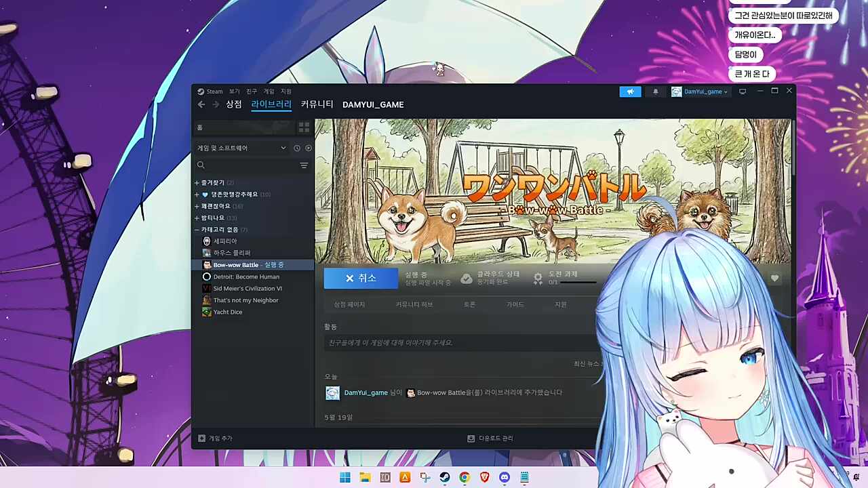
Task: Open 다운로드 관리
Action: (x=490, y=439)
